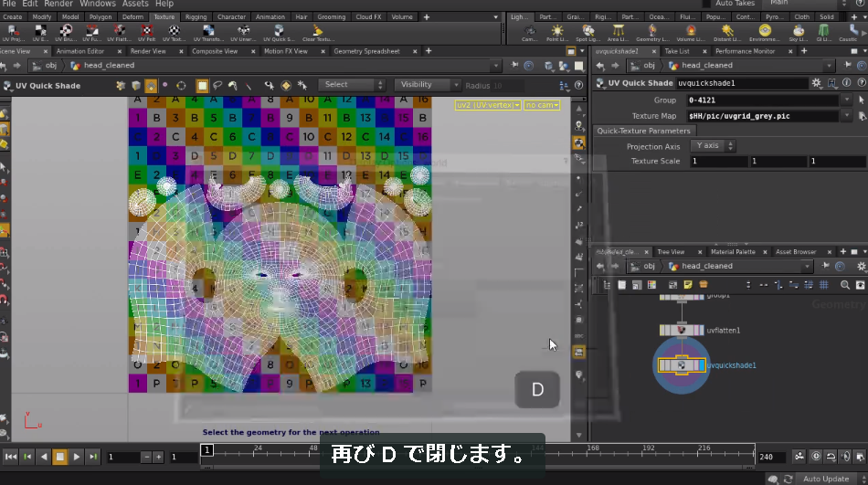Screen dimensions: 868x485
Task: Open network editor find magnifier
Action: pyautogui.click(x=845, y=285)
